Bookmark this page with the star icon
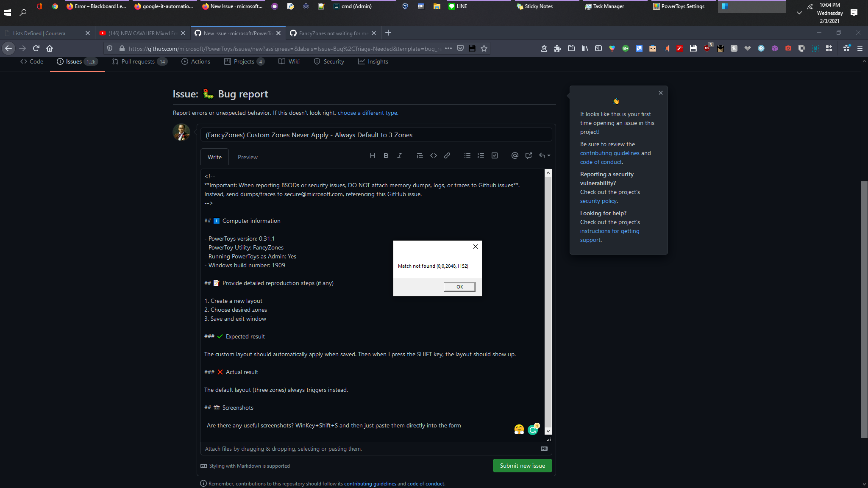This screenshot has width=868, height=488. [x=484, y=48]
